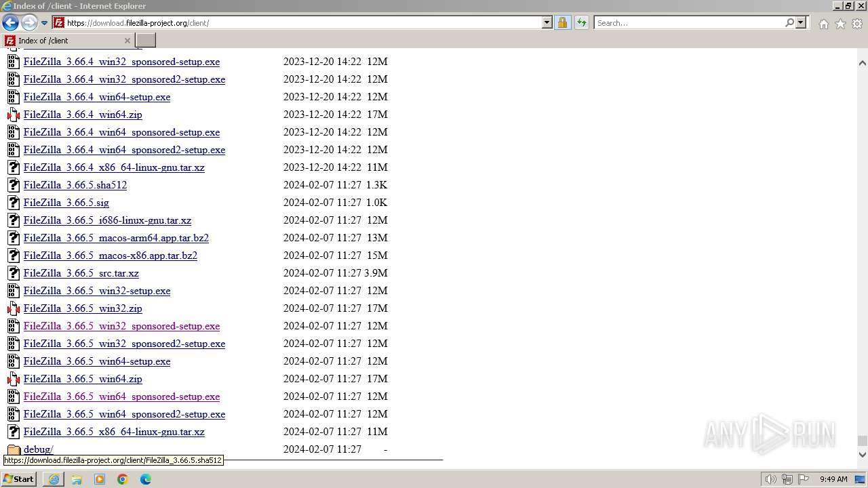The width and height of the screenshot is (868, 488).
Task: Click unknown-file icon beside FileZilla_3.66.5.sig
Action: pyautogui.click(x=14, y=203)
